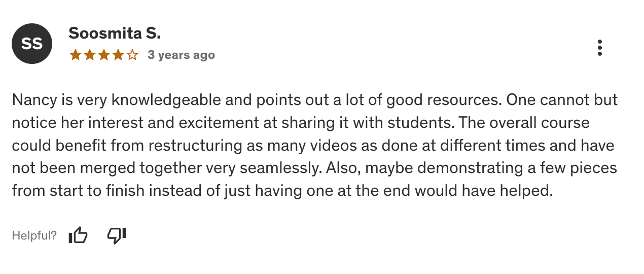This screenshot has width=644, height=274.
Task: Open reviewer Soosmita S. name
Action: point(115,33)
